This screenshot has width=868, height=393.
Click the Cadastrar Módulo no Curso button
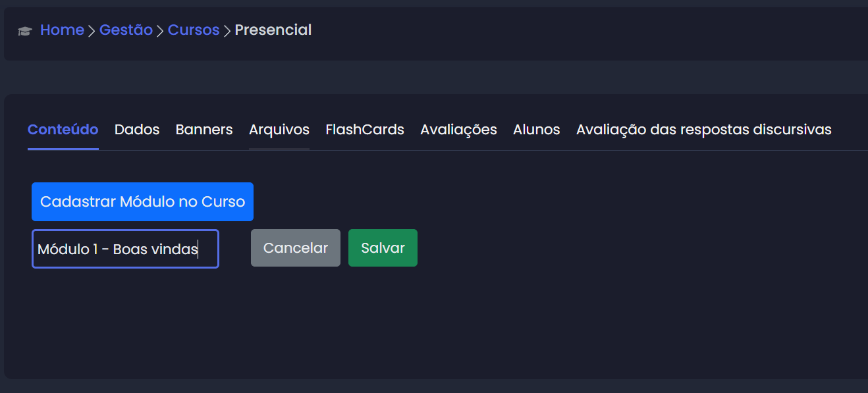142,201
